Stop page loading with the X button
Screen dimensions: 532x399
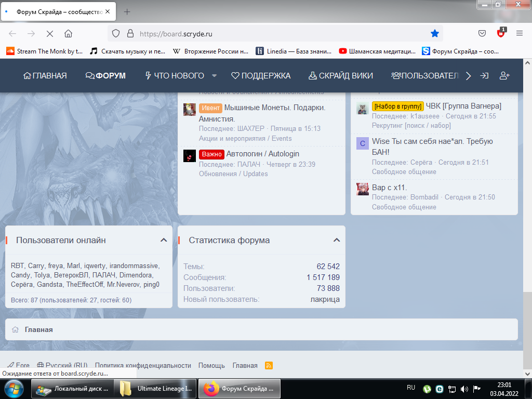click(x=50, y=33)
